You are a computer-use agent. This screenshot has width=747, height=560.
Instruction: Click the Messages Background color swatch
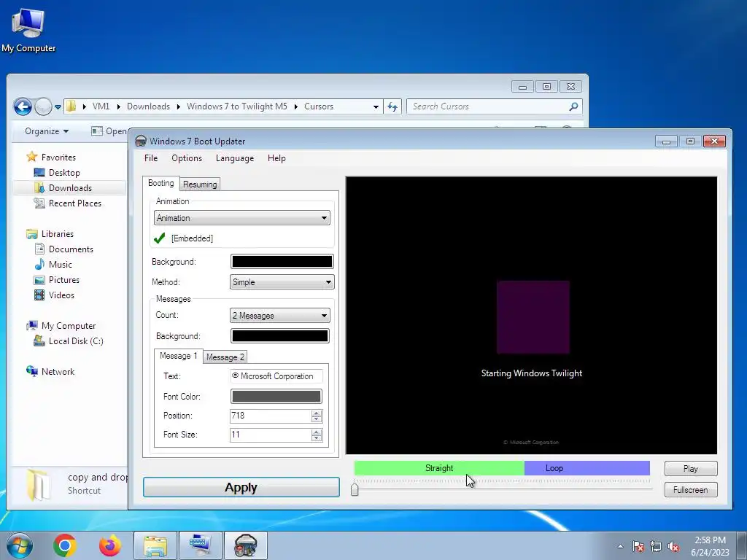(x=280, y=335)
